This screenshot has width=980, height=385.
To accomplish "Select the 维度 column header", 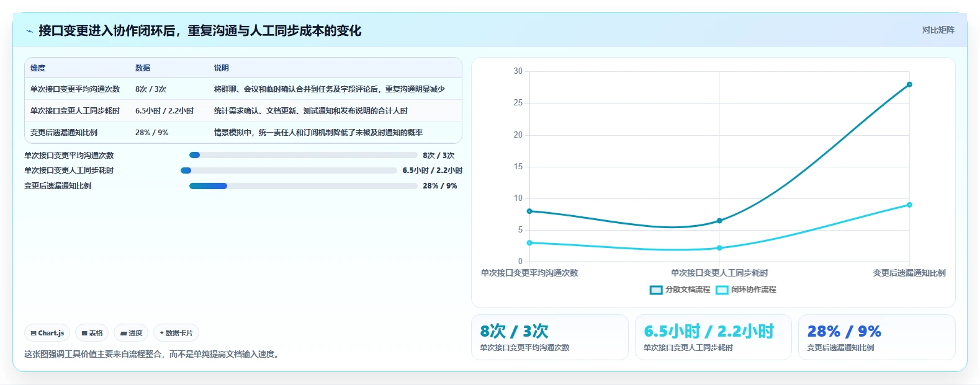I will 38,68.
